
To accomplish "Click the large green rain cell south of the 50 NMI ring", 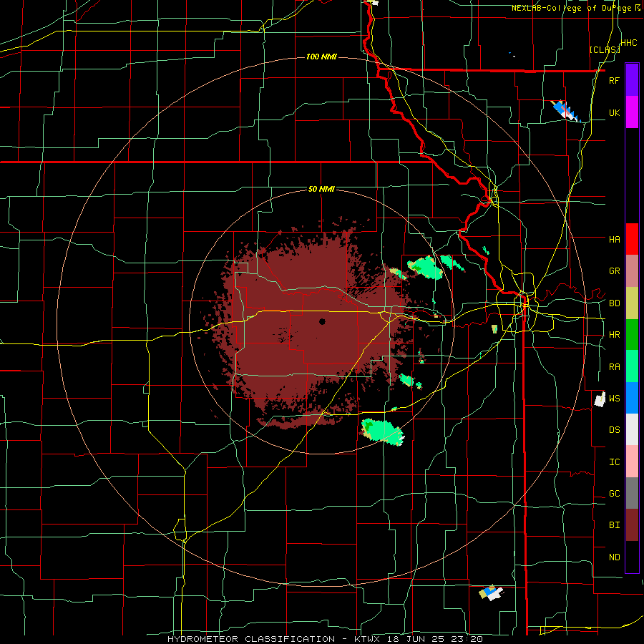I will coord(382,432).
